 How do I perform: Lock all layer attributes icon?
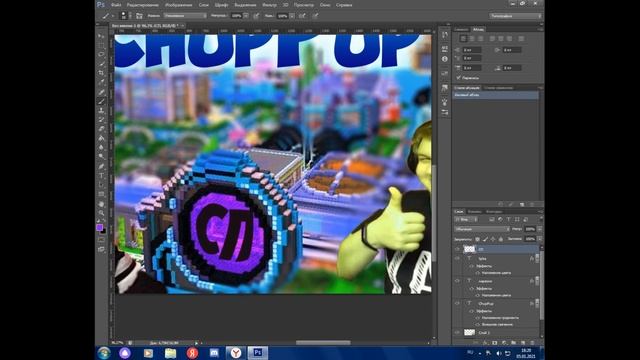[x=501, y=239]
